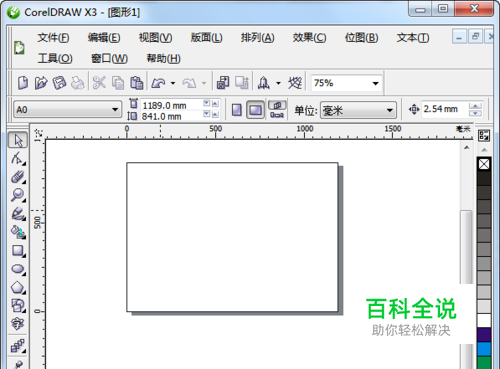The width and height of the screenshot is (500, 369).
Task: Pick the white palette swatch
Action: (x=484, y=320)
